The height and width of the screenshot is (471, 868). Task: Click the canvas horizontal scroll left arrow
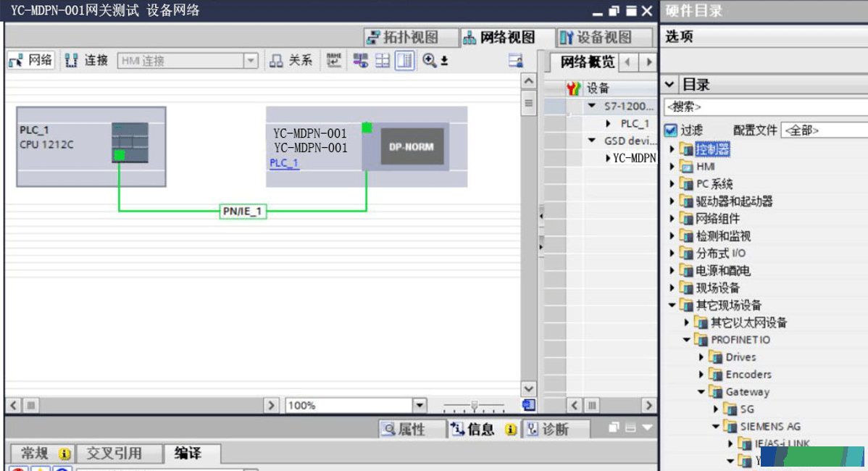pos(14,405)
